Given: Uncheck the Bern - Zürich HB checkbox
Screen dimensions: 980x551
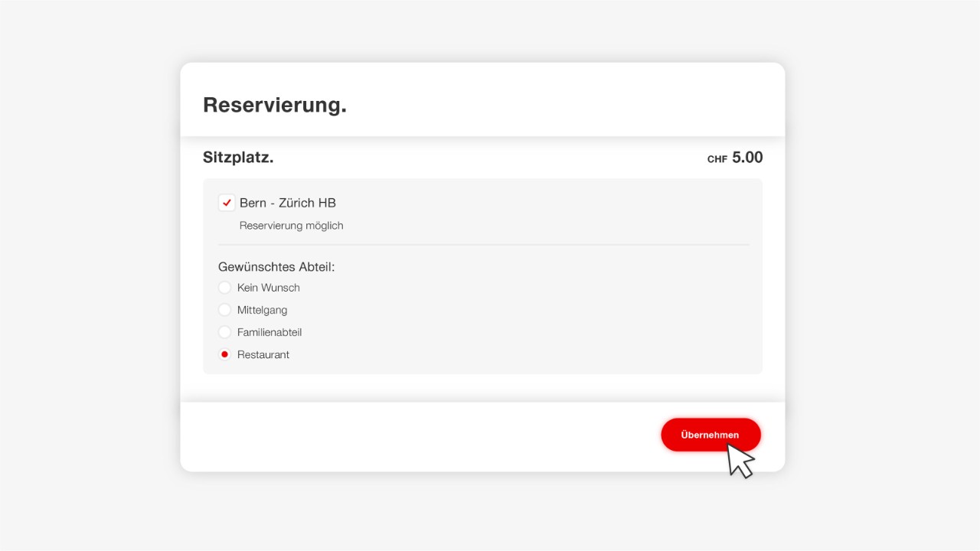Looking at the screenshot, I should click(227, 203).
